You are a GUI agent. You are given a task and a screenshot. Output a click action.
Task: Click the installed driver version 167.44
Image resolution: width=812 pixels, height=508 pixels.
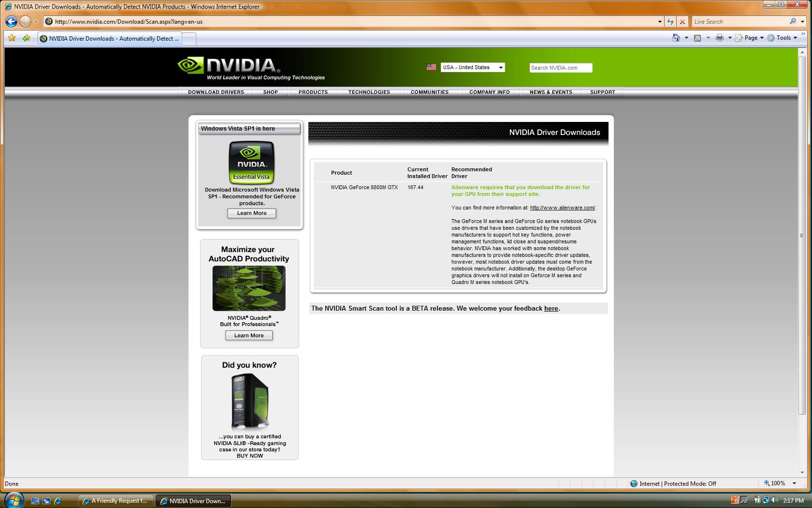(415, 187)
